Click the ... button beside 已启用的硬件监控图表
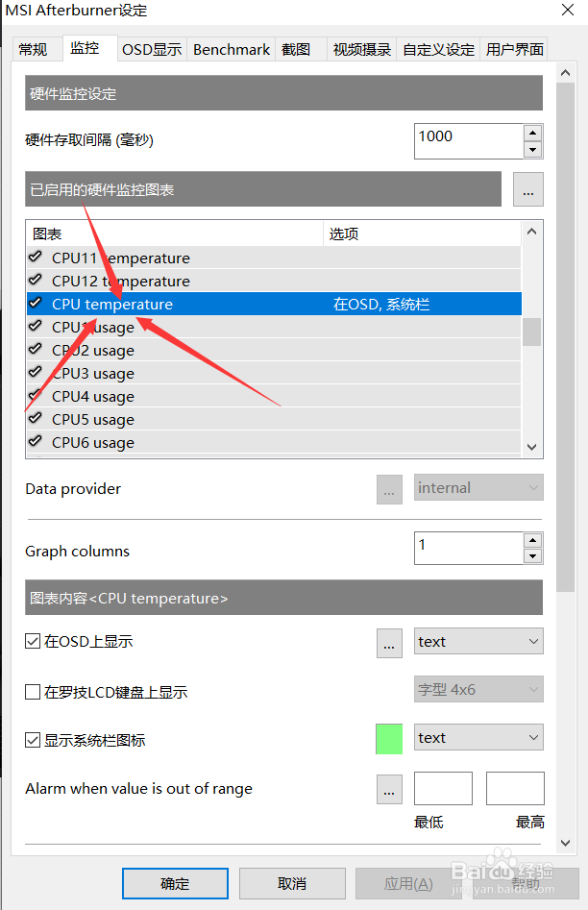 pos(528,189)
